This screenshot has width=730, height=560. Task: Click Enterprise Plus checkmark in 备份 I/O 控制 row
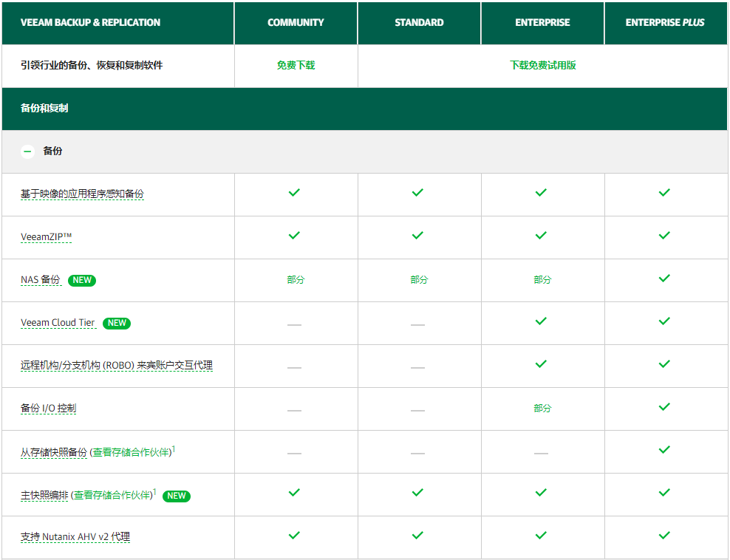[664, 406]
